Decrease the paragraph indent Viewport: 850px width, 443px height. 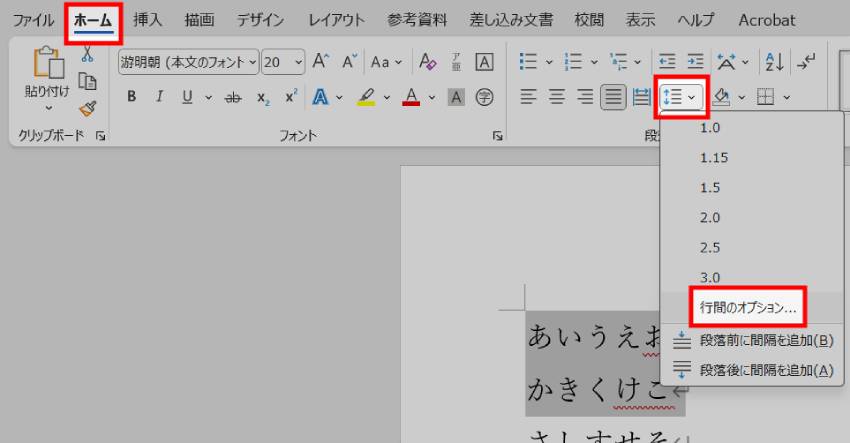click(667, 61)
